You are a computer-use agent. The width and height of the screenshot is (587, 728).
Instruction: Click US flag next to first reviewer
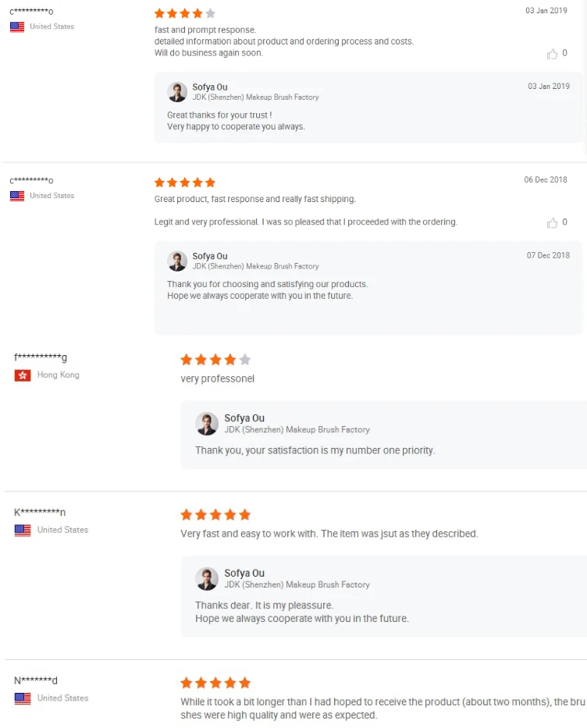(17, 27)
